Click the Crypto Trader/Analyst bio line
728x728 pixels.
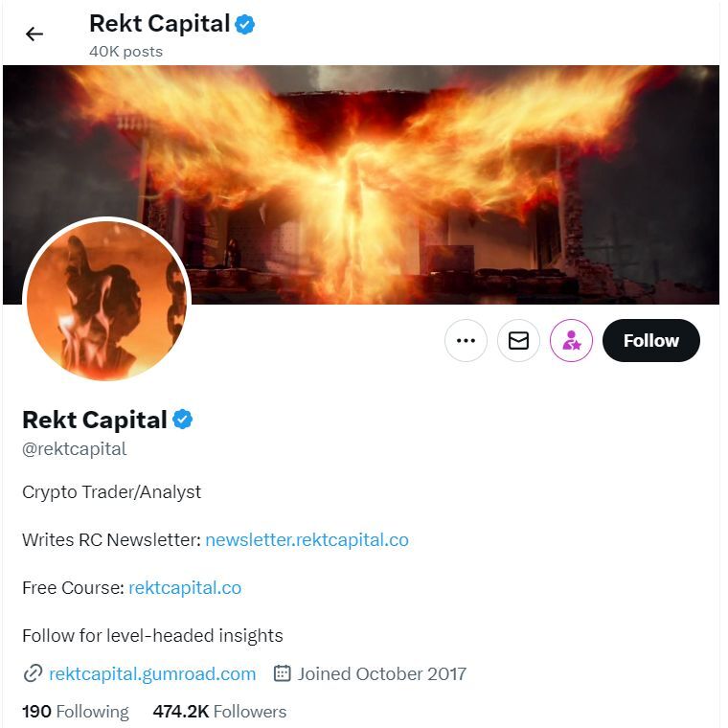[x=112, y=492]
